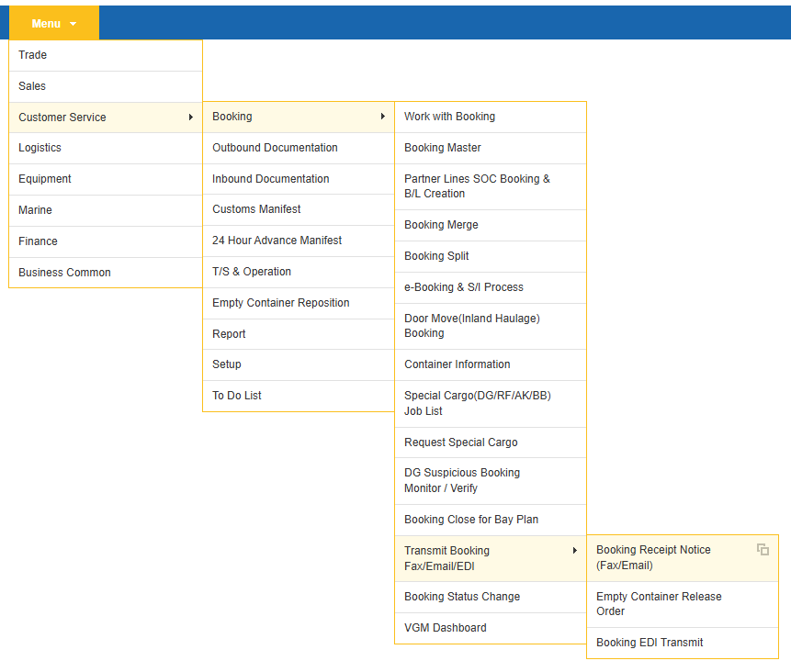Choose Empty Container Reposition
791x672 pixels.
click(x=299, y=304)
